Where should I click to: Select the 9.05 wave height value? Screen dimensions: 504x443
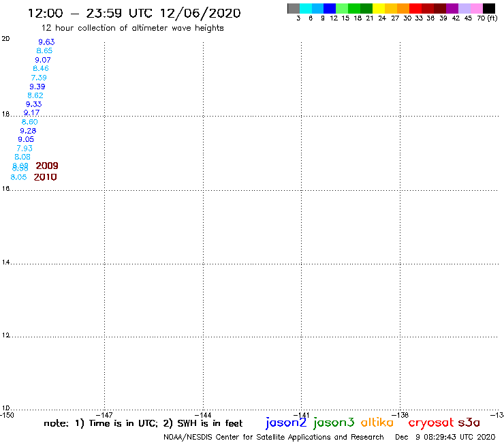point(26,139)
